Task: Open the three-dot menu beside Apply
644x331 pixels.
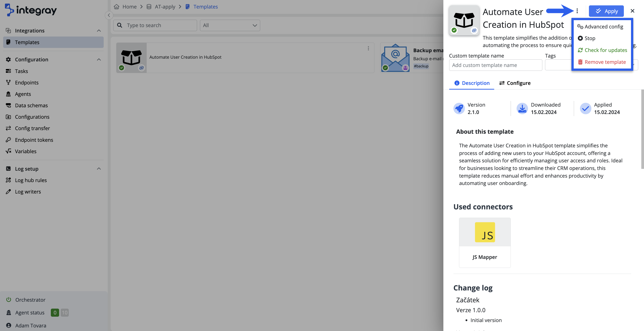Action: point(577,11)
